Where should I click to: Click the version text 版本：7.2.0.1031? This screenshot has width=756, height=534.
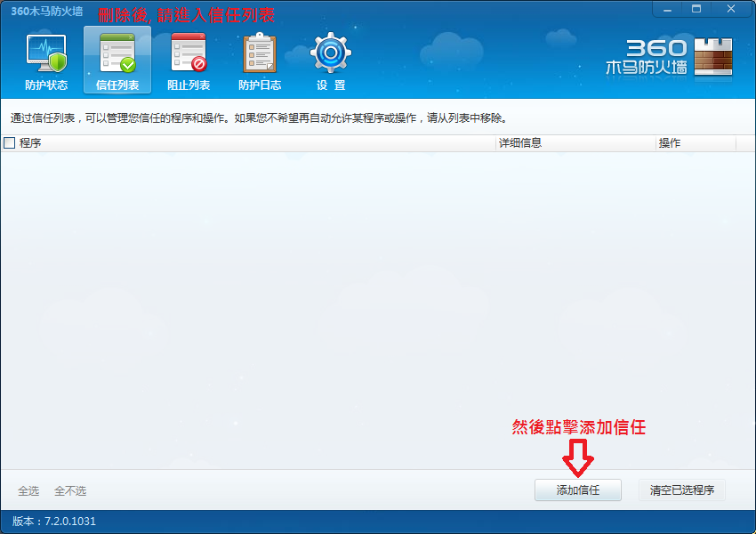coord(54,521)
